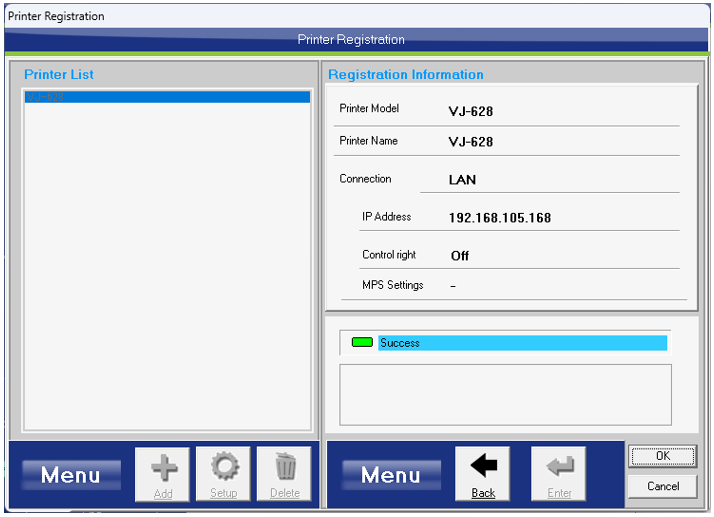Click the Delete trash can icon
This screenshot has height=517, width=714.
(284, 474)
